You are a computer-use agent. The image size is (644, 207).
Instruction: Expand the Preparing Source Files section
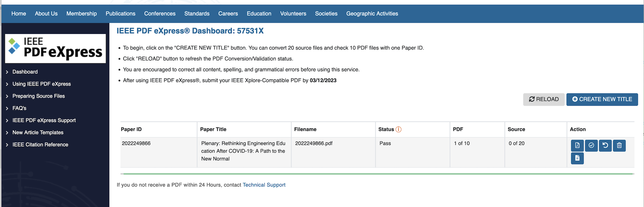coord(38,96)
